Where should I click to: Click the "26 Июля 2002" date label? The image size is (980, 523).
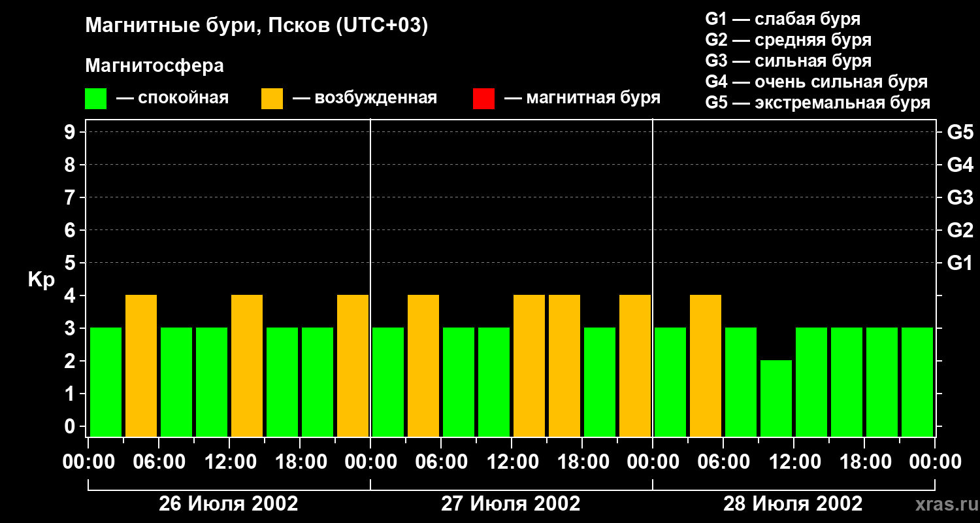point(229,504)
